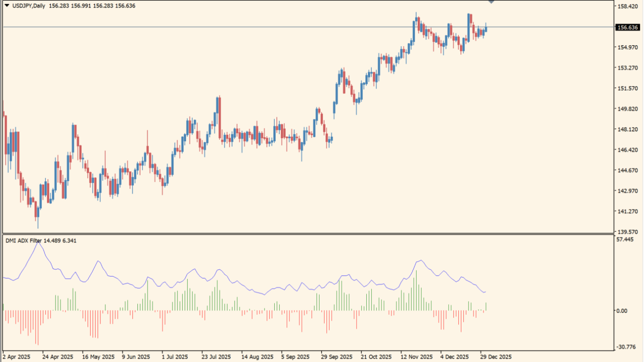Select the 2 Apr 2025 date label

tap(17, 357)
